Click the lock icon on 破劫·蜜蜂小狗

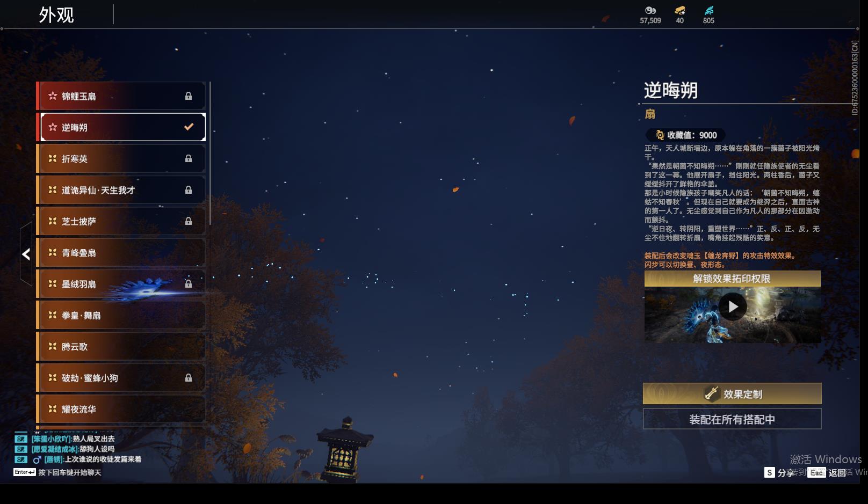tap(189, 377)
